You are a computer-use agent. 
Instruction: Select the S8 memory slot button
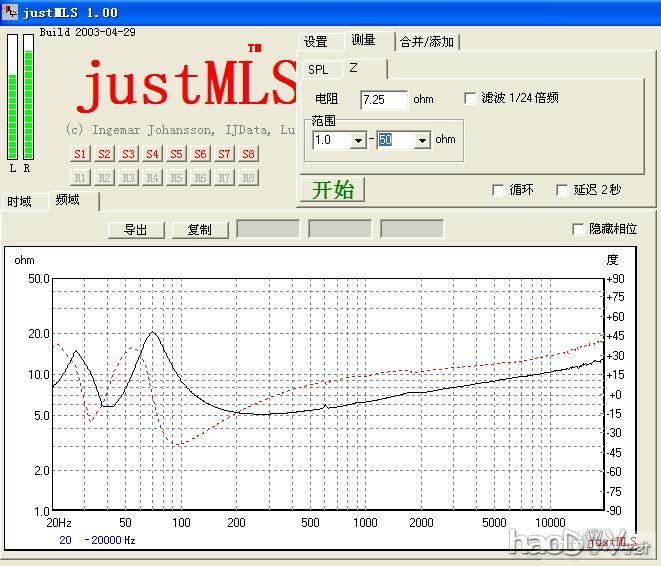[248, 154]
